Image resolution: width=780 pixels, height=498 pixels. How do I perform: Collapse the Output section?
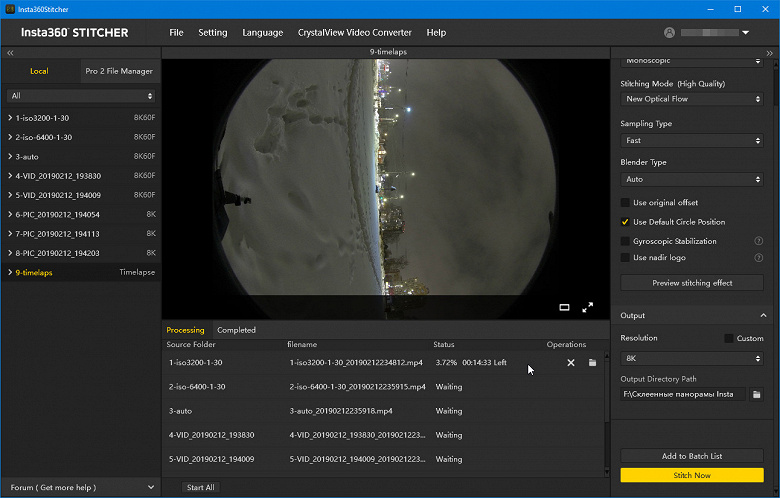[x=762, y=316]
